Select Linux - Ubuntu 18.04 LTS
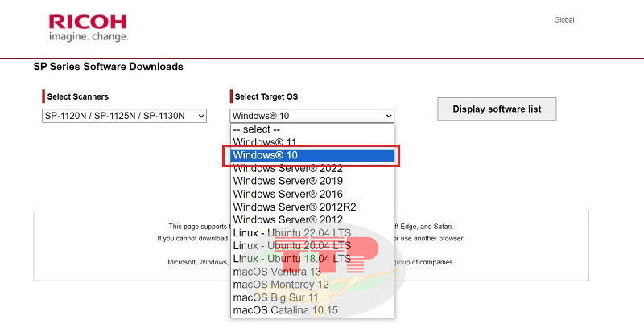This screenshot has height=336, width=644. pos(312,259)
